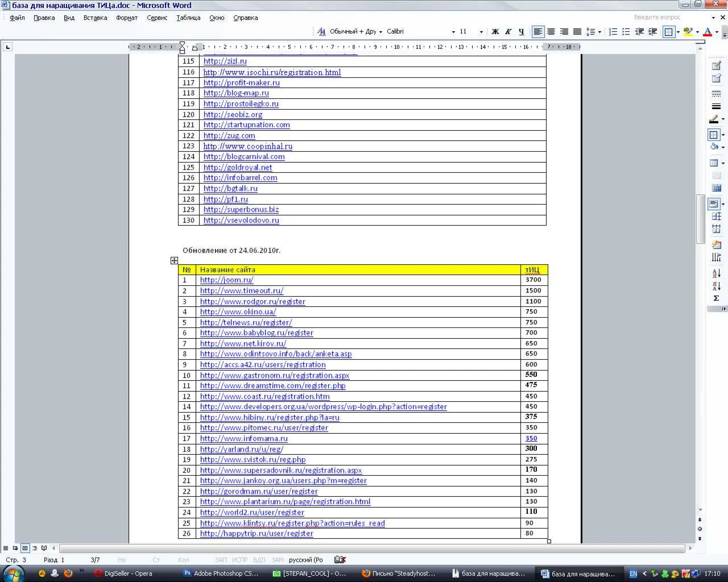Image resolution: width=728 pixels, height=582 pixels.
Task: Click the red font color button
Action: (708, 32)
